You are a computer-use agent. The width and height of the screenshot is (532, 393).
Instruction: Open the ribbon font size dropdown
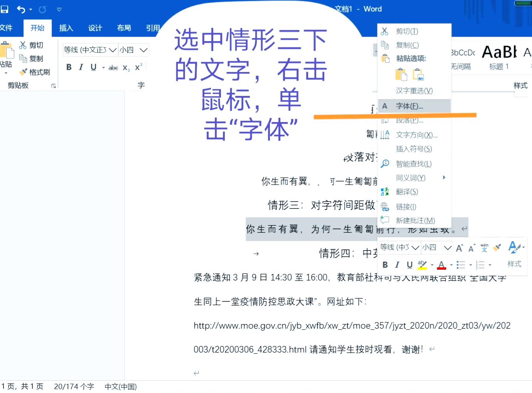pyautogui.click(x=143, y=50)
